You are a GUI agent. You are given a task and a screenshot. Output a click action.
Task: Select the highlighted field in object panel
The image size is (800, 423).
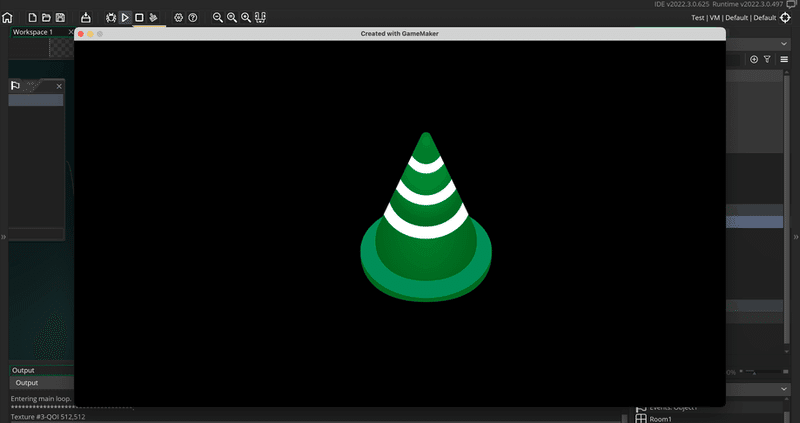click(x=36, y=100)
